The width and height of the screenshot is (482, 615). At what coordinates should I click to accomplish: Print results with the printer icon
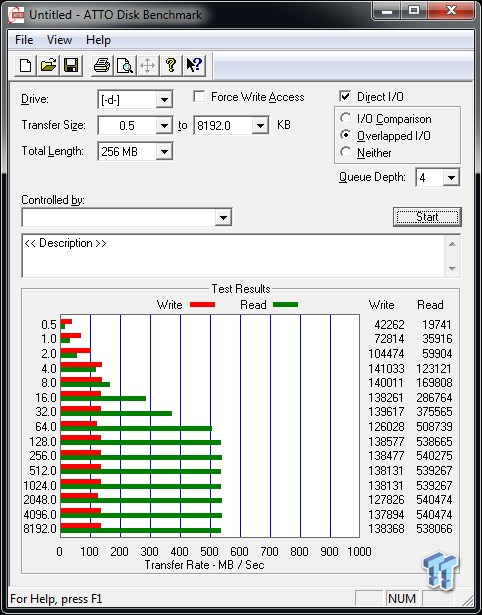point(102,65)
